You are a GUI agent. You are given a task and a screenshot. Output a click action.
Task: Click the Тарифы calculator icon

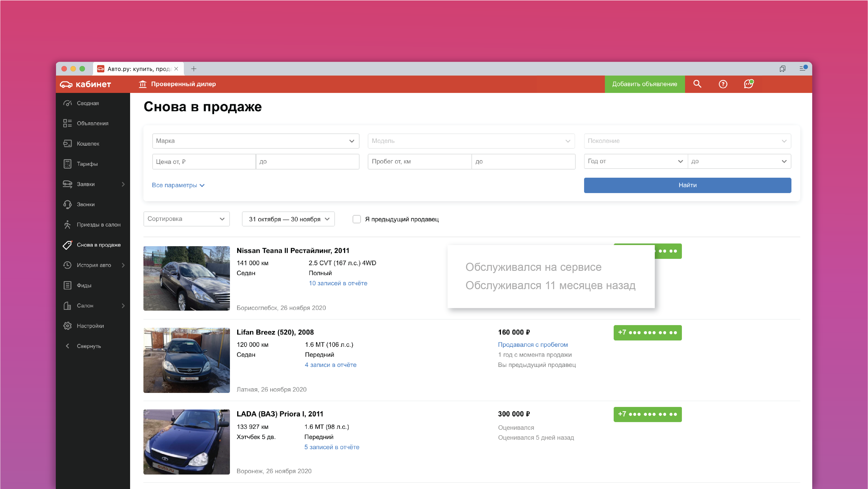(x=67, y=164)
